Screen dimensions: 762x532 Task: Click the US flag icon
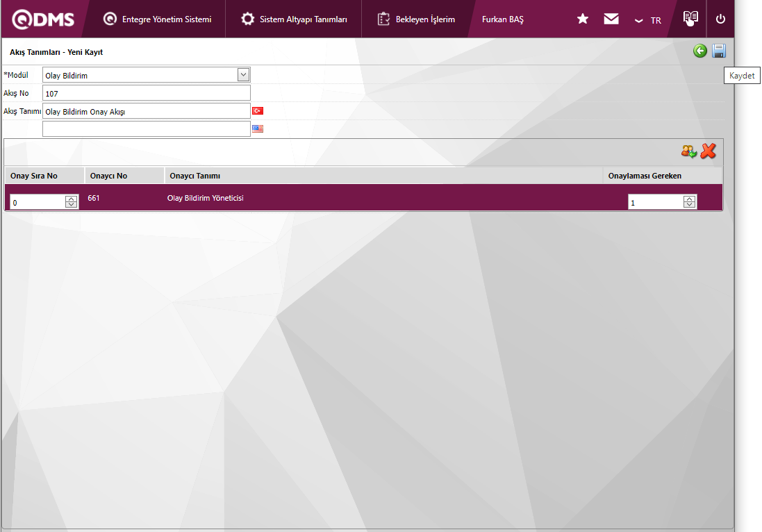(x=258, y=128)
